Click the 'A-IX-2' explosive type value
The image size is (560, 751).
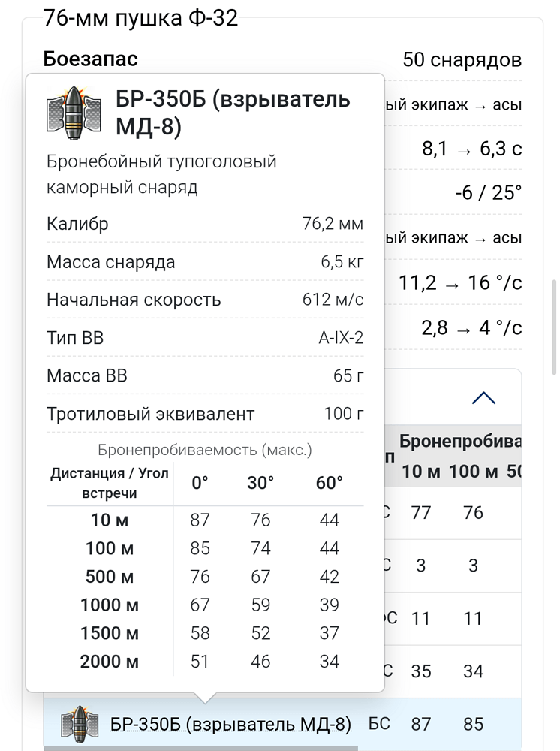(x=341, y=338)
